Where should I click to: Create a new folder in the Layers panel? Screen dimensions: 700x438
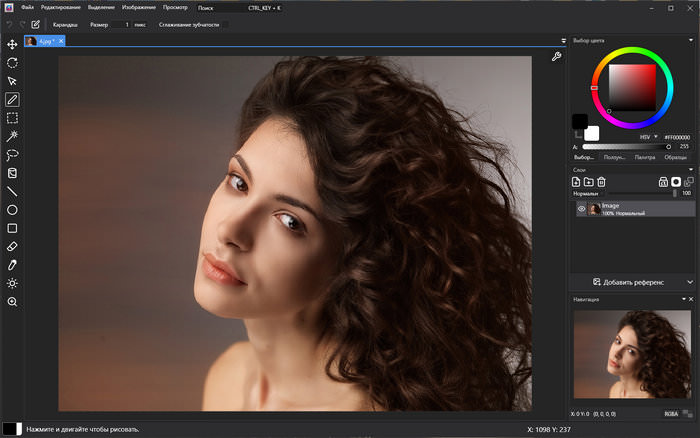click(x=588, y=182)
